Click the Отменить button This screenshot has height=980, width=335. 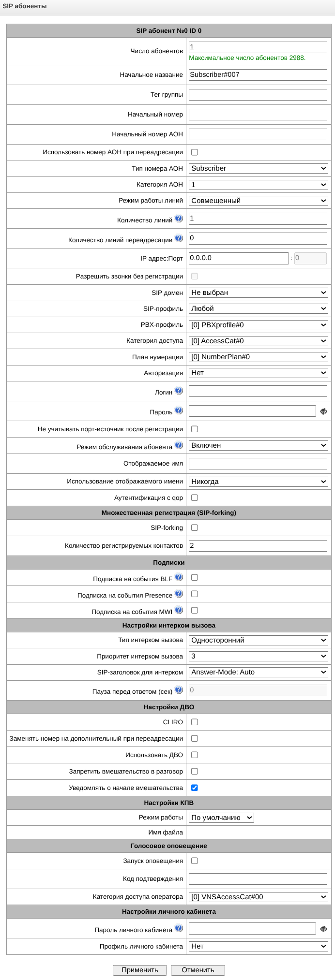[198, 970]
